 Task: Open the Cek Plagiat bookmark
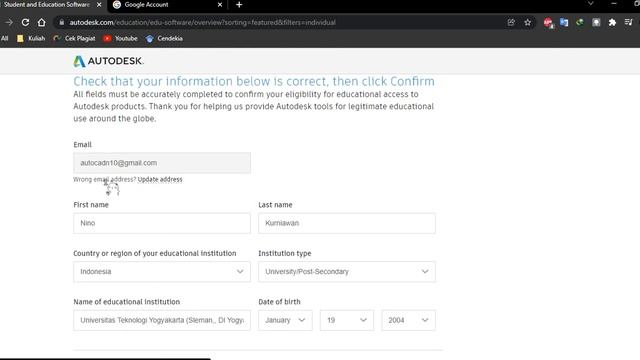coord(75,38)
